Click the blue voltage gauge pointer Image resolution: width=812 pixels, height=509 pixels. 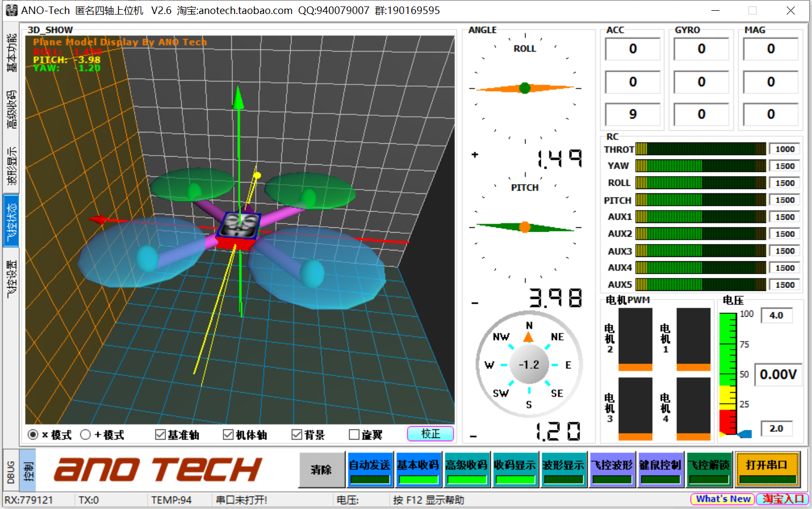[744, 434]
